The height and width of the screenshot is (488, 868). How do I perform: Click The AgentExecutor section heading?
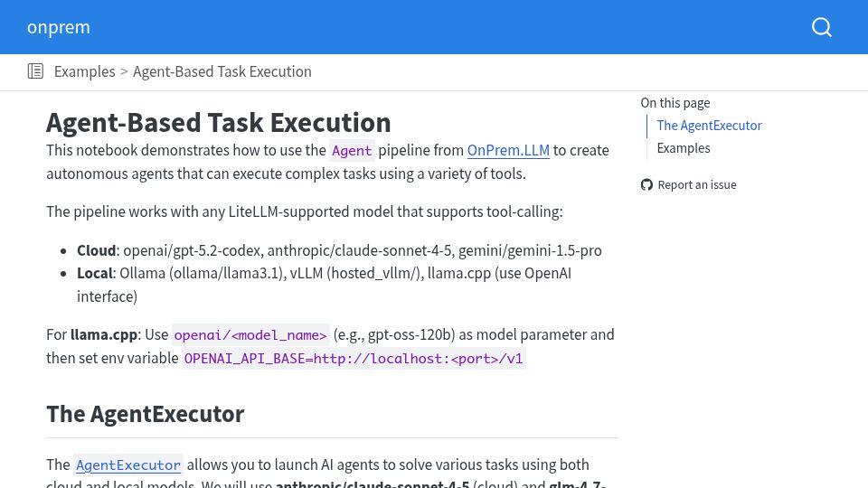[x=145, y=414]
